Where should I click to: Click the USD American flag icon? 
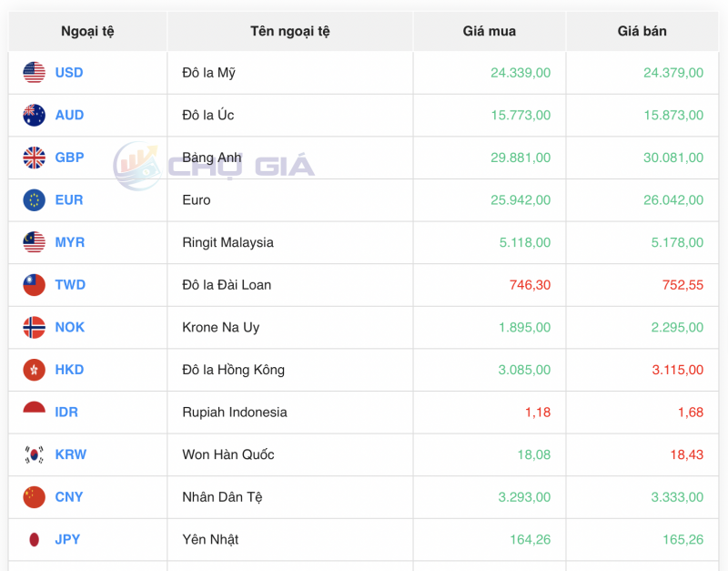[x=35, y=73]
